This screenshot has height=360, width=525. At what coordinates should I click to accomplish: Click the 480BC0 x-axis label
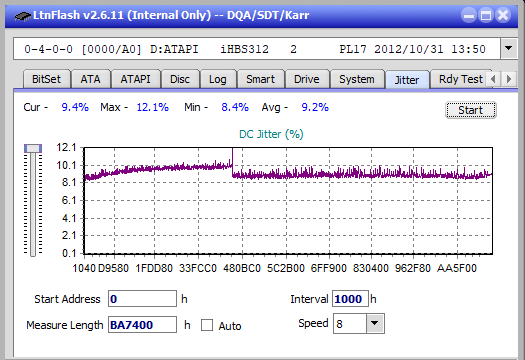242,268
